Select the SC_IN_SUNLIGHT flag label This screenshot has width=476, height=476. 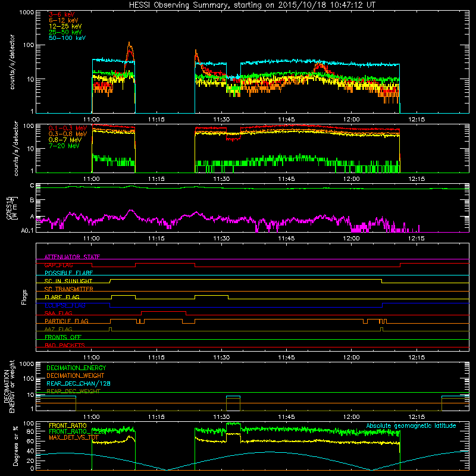68,281
